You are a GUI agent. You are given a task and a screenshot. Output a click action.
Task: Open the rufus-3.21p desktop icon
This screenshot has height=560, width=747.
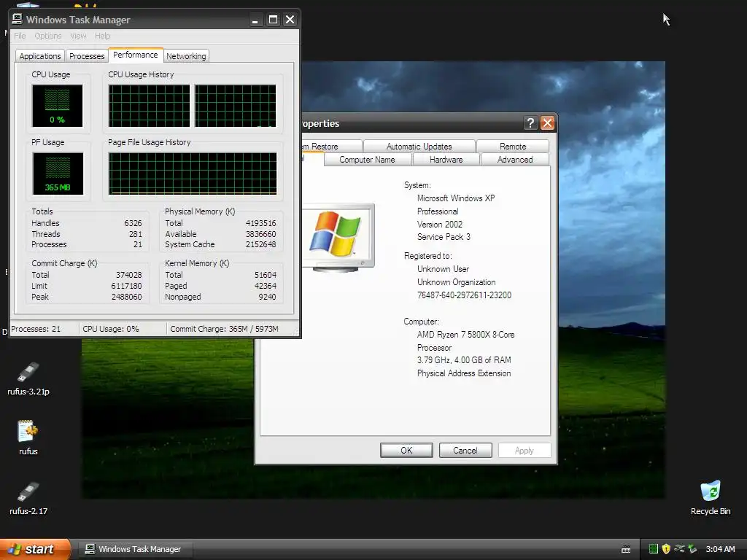point(28,378)
